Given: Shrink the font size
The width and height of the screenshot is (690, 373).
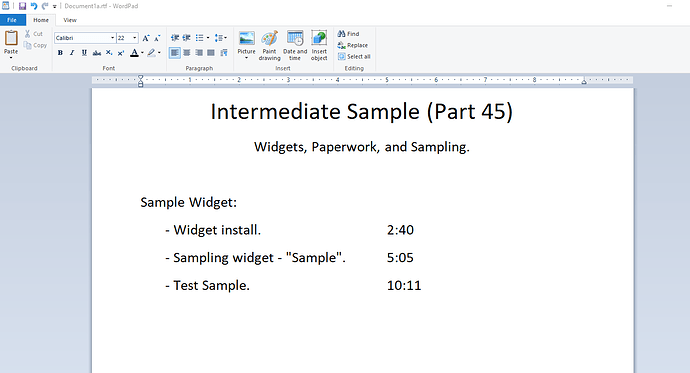Looking at the screenshot, I should coord(157,38).
